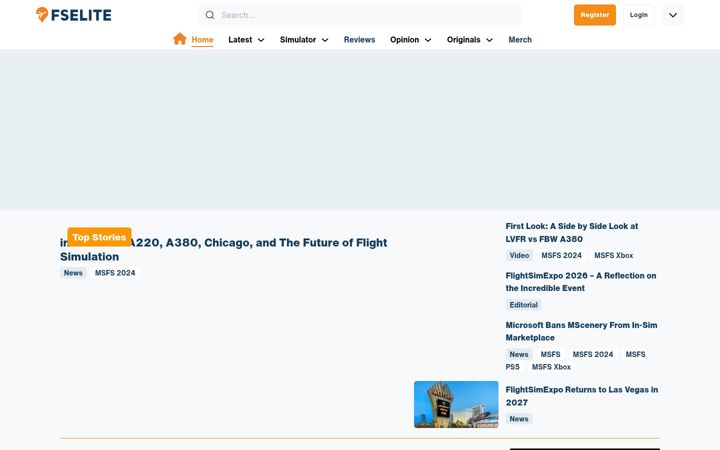Image resolution: width=720 pixels, height=450 pixels.
Task: Click the Register button
Action: (595, 15)
